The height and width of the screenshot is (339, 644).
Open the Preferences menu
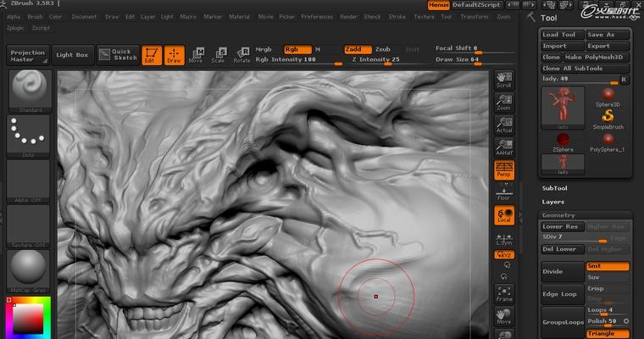(x=317, y=17)
